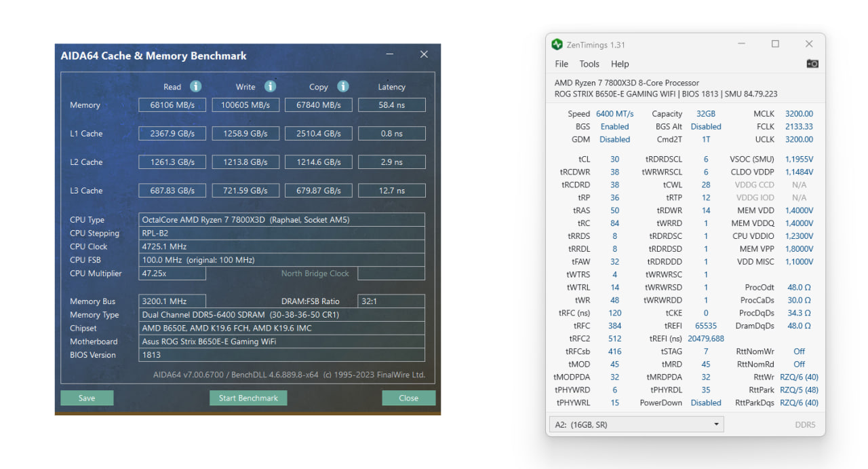868x469 pixels.
Task: Click the MCLK value 3200.00
Action: click(799, 113)
